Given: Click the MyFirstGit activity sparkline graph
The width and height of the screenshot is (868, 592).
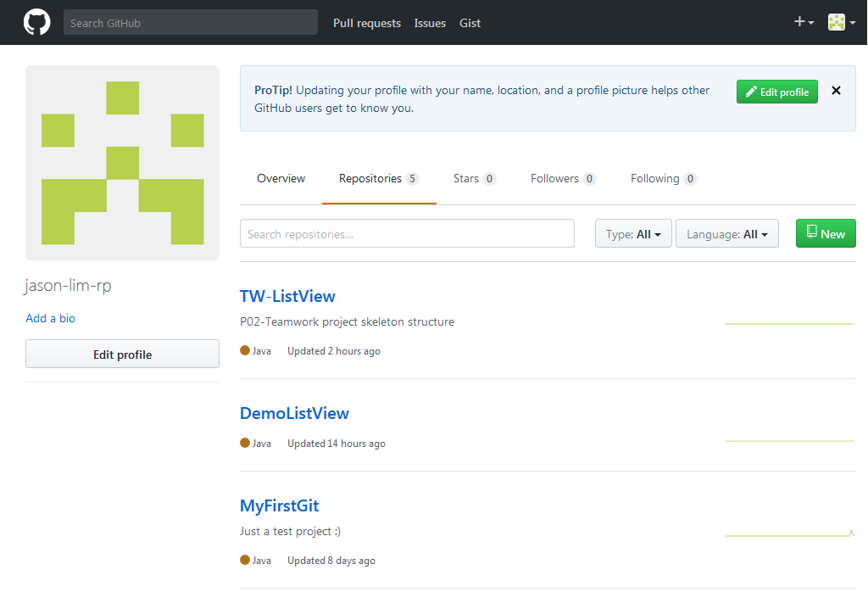Looking at the screenshot, I should [x=788, y=534].
